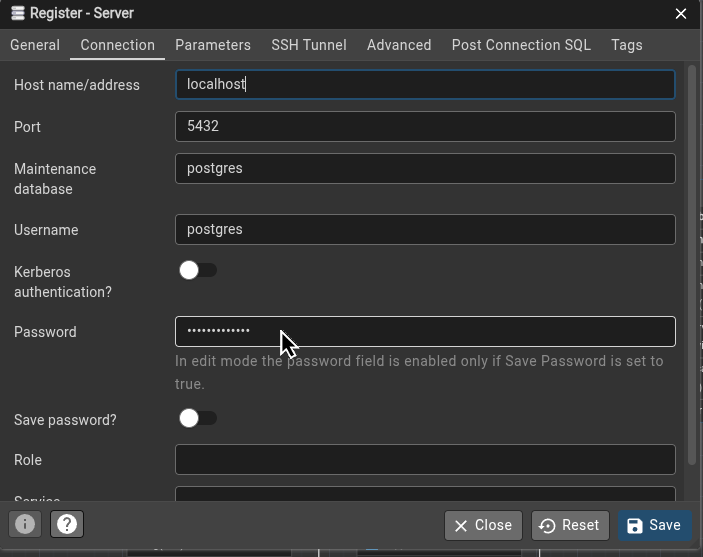
Task: Click the Port input field
Action: coord(425,126)
